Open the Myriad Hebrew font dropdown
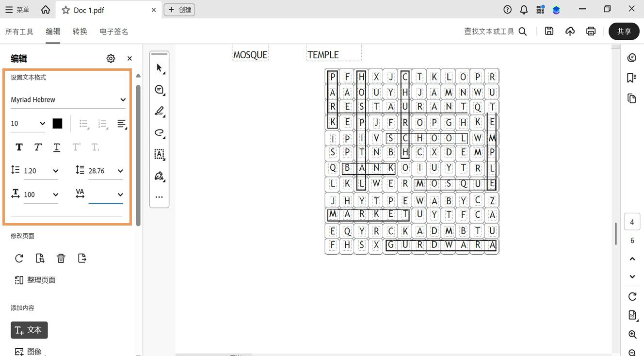This screenshot has height=356, width=644. (68, 99)
